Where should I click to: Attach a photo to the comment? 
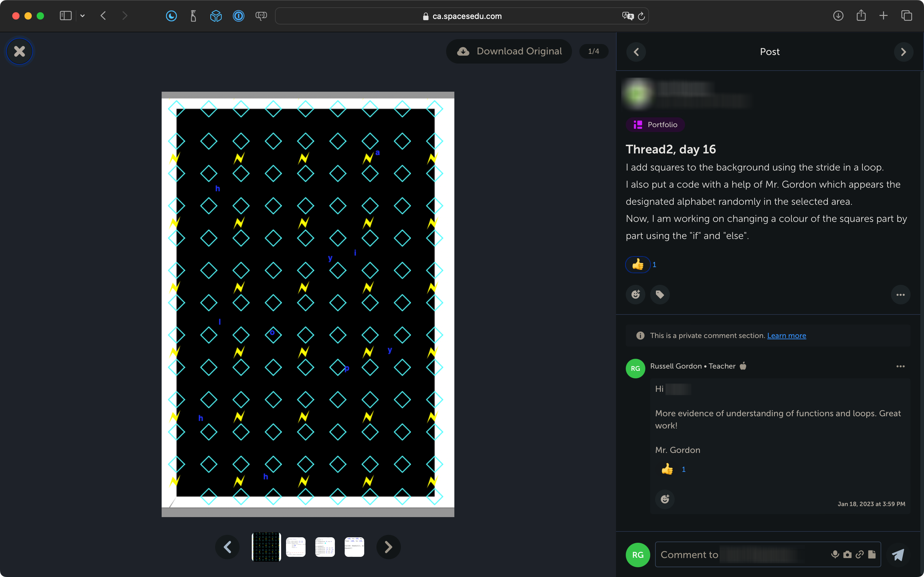click(847, 554)
